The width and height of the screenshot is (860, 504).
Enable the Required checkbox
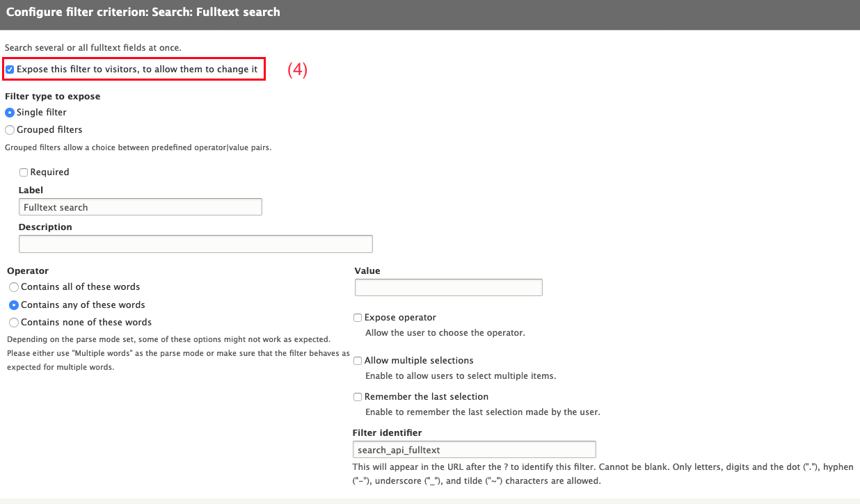[24, 172]
